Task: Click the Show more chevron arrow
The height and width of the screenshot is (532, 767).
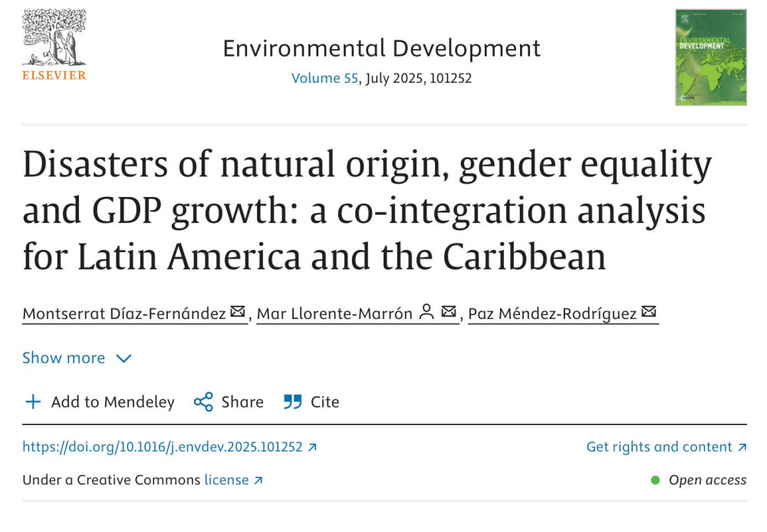Action: click(123, 358)
